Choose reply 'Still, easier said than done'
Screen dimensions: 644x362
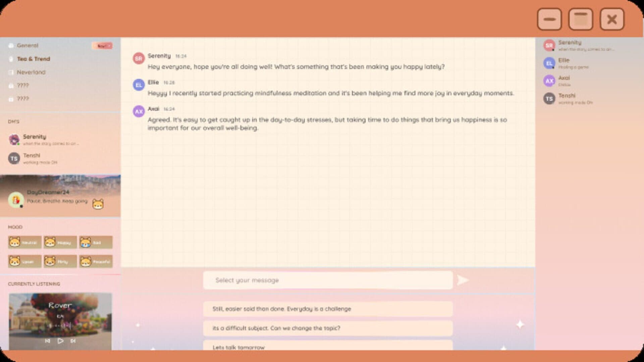coord(328,309)
